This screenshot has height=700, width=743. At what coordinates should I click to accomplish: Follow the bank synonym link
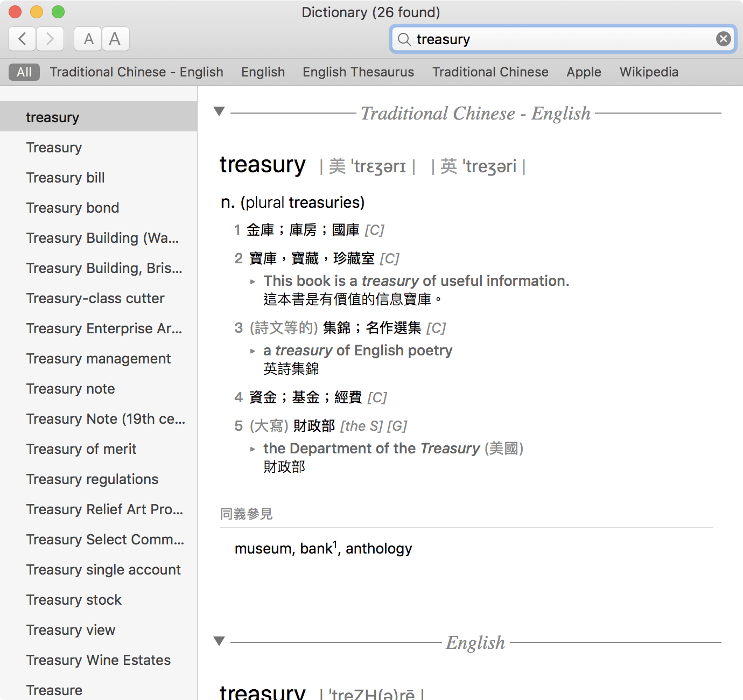[x=316, y=549]
